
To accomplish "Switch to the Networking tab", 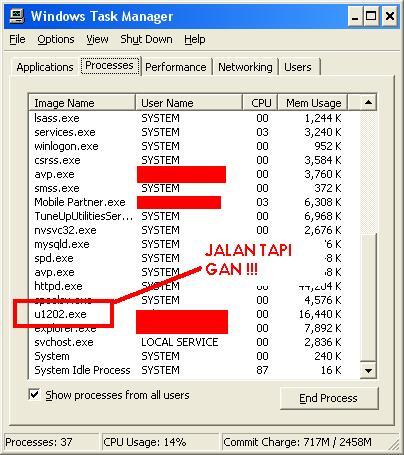I will click(x=245, y=67).
